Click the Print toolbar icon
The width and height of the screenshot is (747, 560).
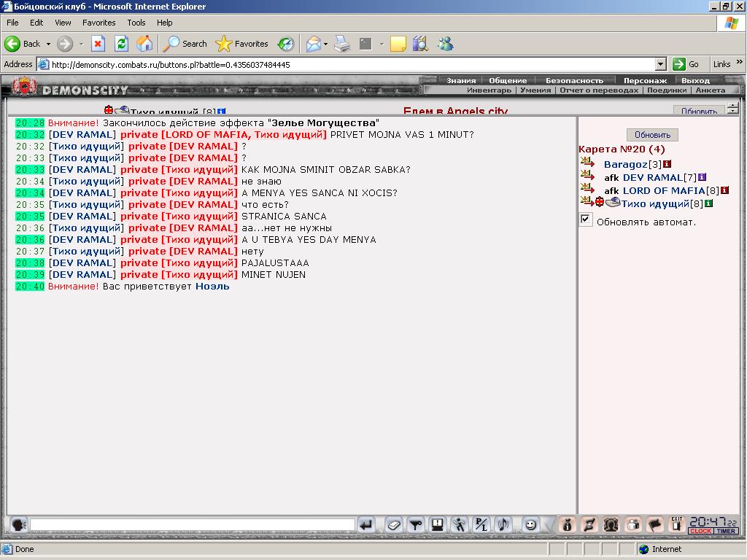341,44
